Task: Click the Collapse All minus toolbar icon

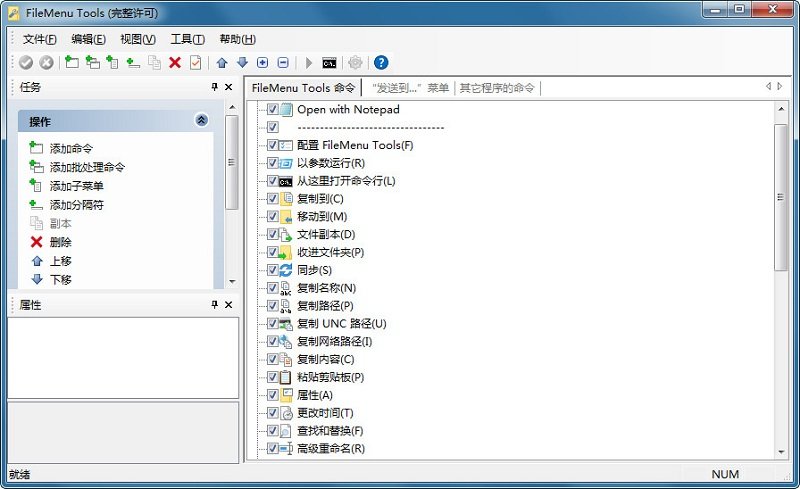Action: [x=283, y=62]
